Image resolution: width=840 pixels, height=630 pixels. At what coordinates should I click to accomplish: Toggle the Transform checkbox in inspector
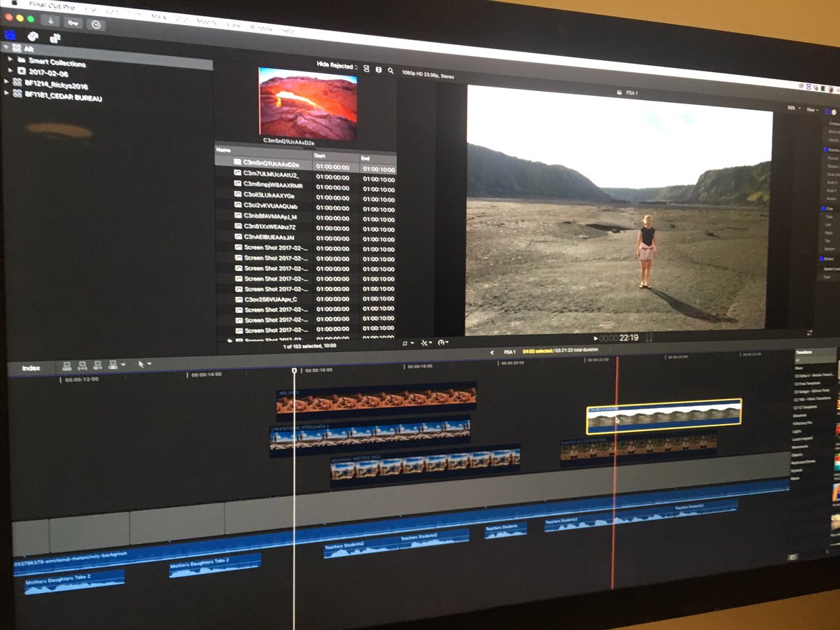tap(826, 150)
